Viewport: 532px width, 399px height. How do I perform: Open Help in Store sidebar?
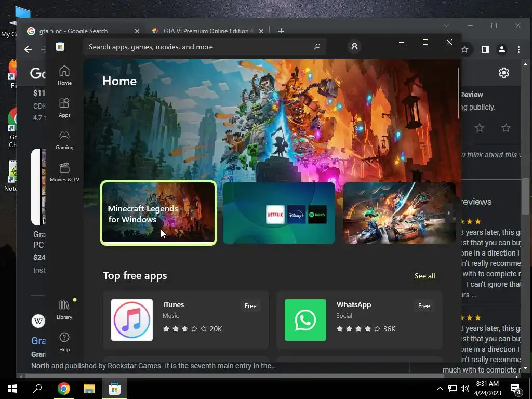(x=64, y=342)
